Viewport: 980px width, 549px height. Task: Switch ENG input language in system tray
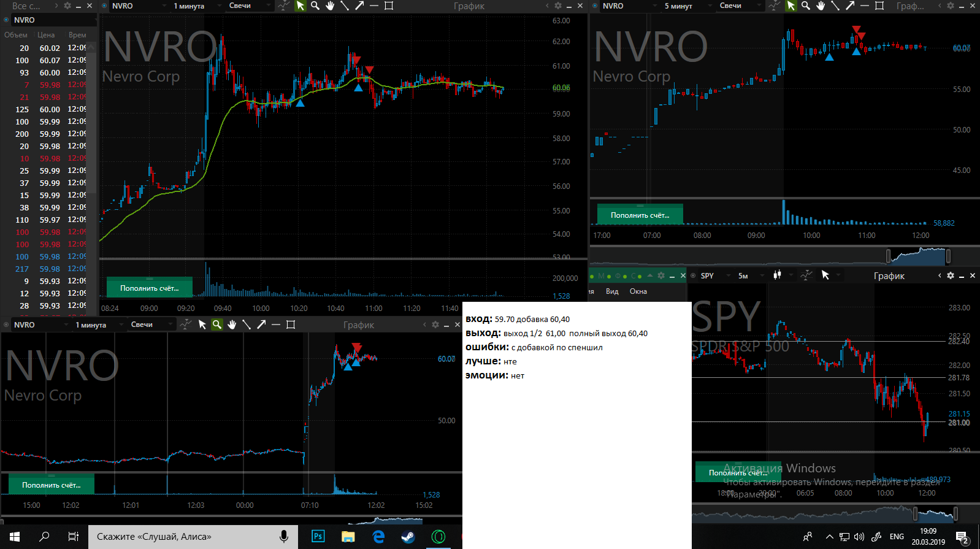click(x=897, y=537)
